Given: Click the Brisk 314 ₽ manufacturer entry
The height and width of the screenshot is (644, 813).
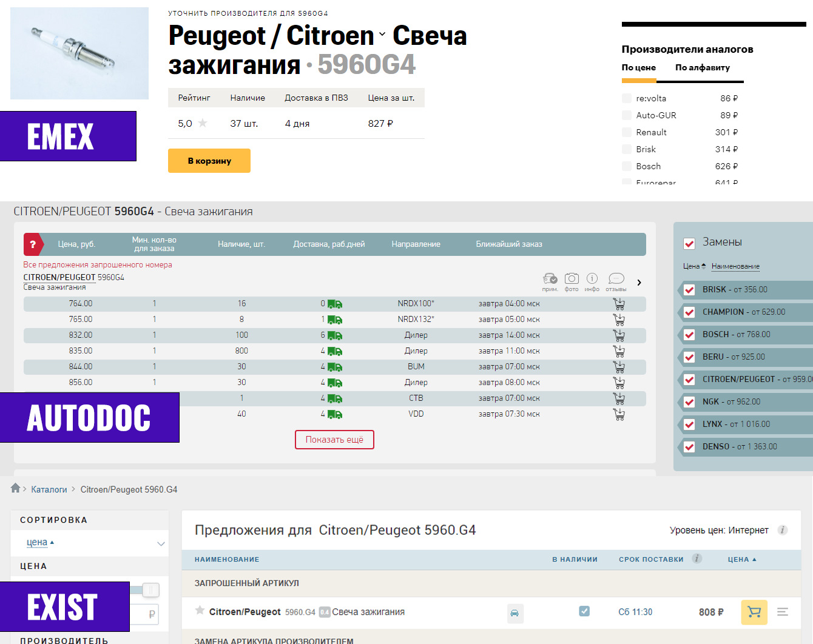Looking at the screenshot, I should pos(680,149).
